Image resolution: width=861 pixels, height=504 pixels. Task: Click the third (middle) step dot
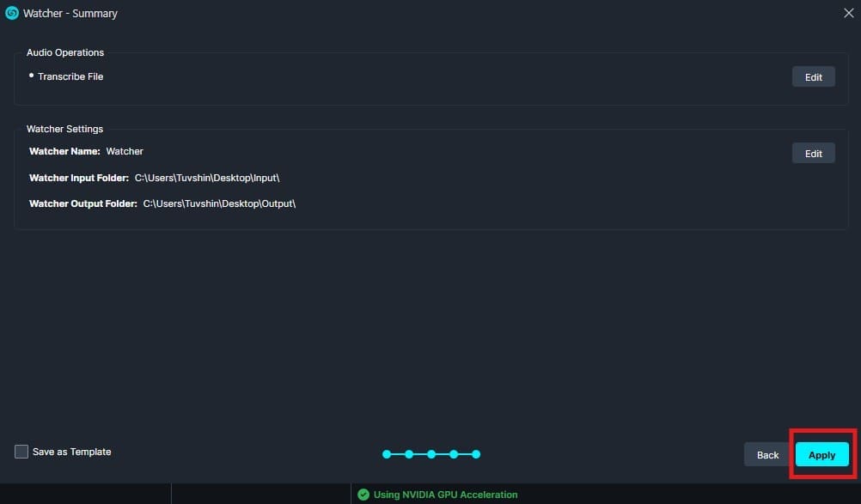coord(431,454)
